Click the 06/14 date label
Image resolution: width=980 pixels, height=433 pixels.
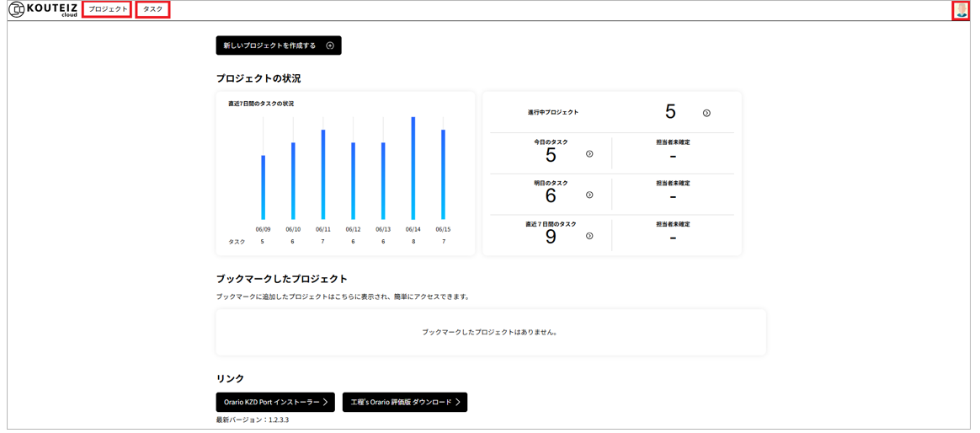click(x=413, y=230)
